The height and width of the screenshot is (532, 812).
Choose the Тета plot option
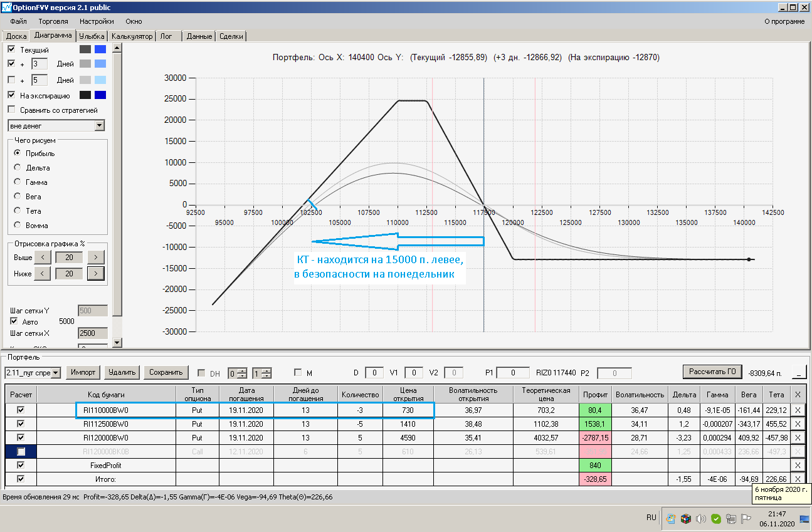[18, 211]
